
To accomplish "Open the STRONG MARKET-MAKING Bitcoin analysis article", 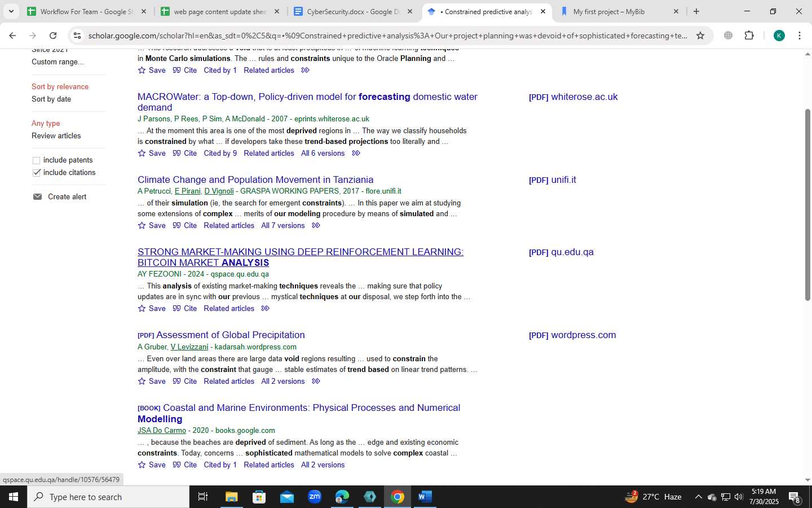I will tap(301, 257).
